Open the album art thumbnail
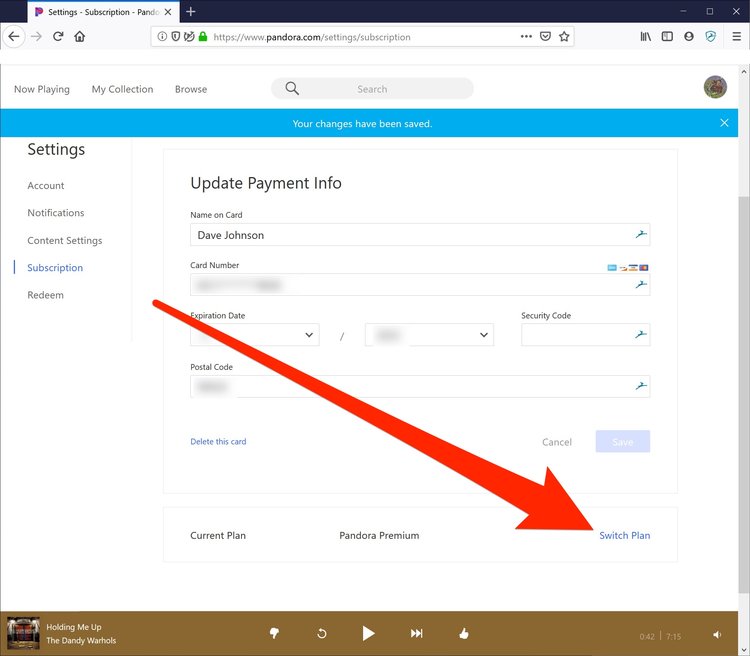This screenshot has width=750, height=656. coord(23,633)
